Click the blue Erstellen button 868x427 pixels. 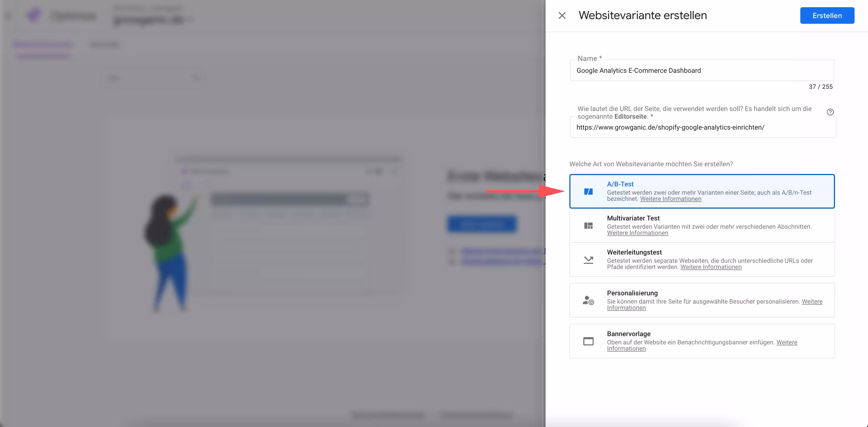tap(827, 15)
